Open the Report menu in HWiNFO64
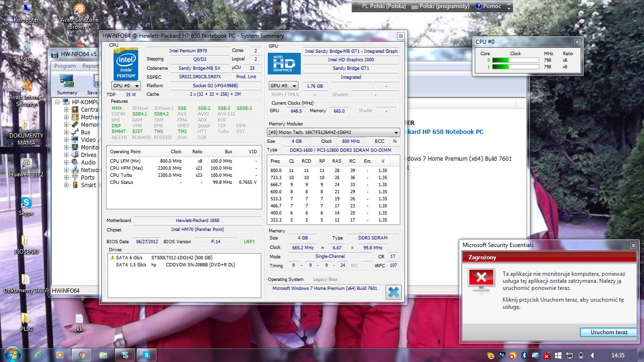The height and width of the screenshot is (362, 644). [x=90, y=66]
